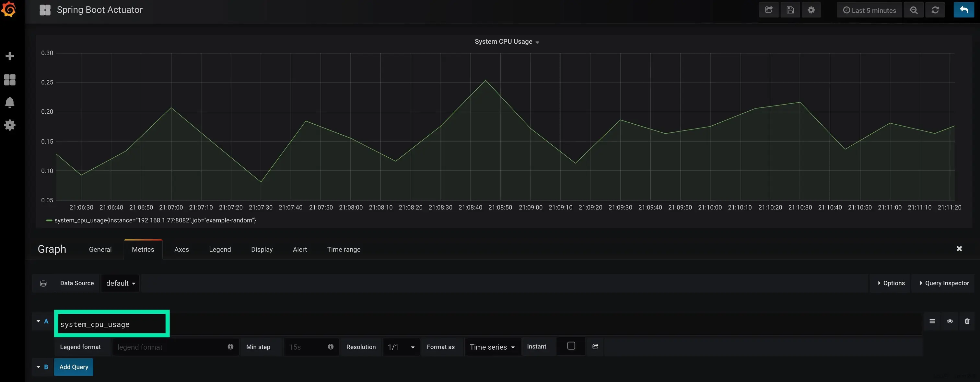
Task: Open the Alerting bell in sidebar
Action: pos(10,102)
